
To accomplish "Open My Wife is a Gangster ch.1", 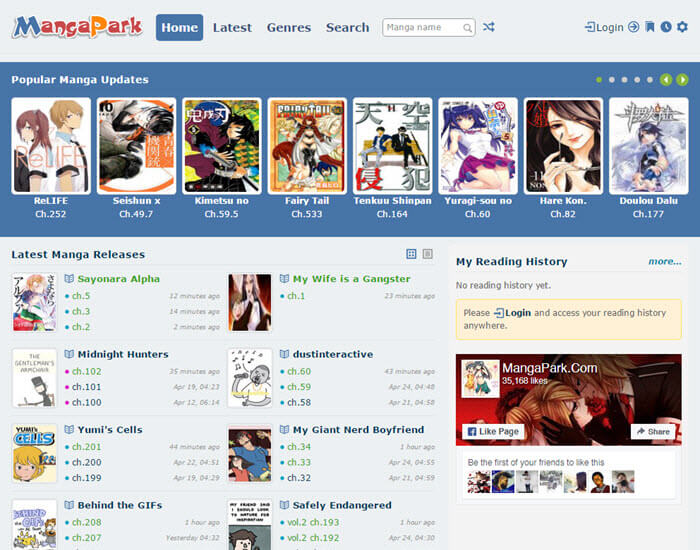I will (x=296, y=296).
